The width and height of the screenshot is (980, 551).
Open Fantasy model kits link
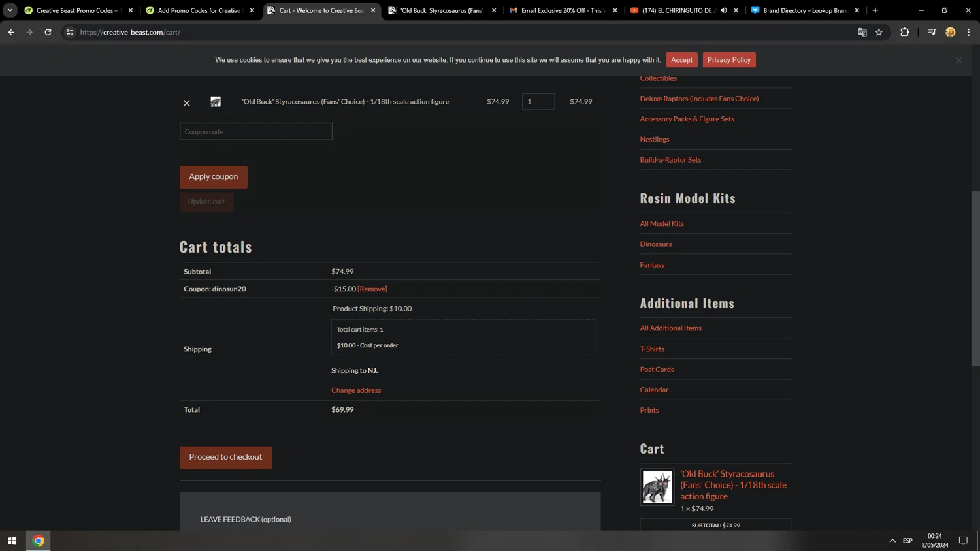point(652,264)
